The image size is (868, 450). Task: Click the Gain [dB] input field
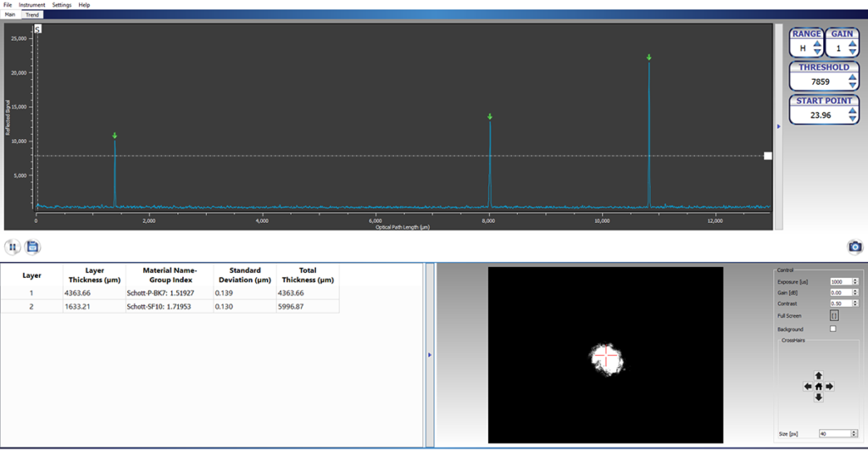pyautogui.click(x=841, y=292)
